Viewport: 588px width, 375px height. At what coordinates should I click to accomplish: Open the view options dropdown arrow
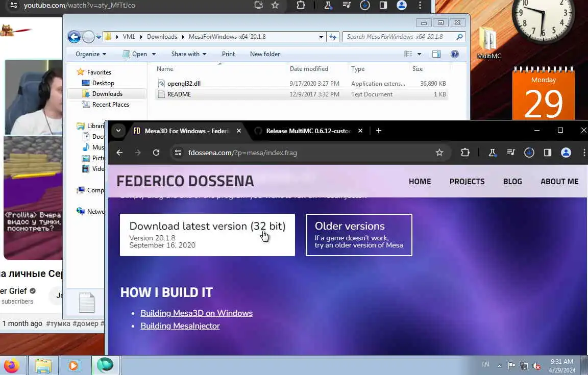click(x=419, y=54)
